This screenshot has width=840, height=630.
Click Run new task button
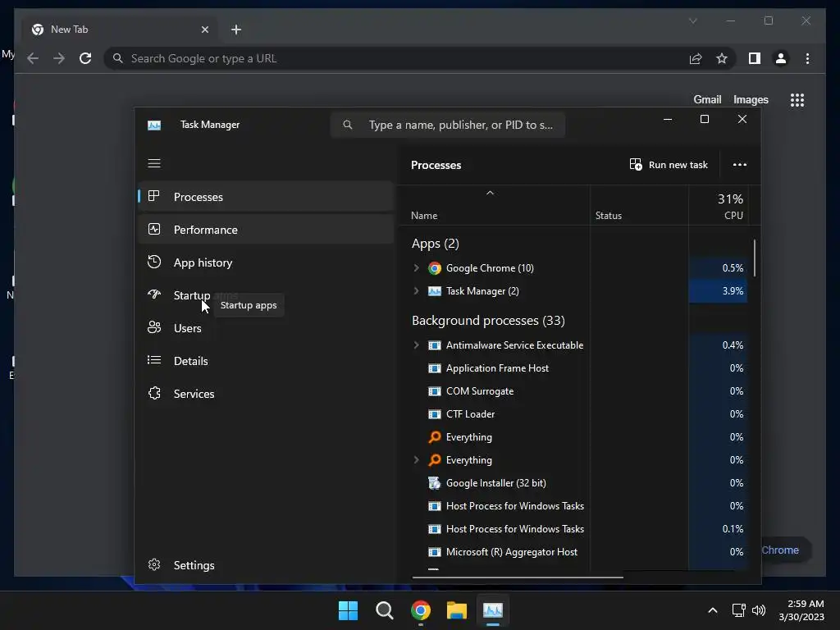669,164
